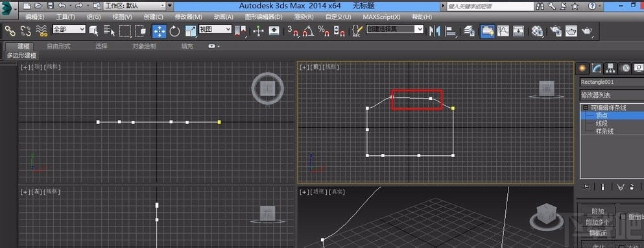Open a file with the folder icon

tap(38, 6)
